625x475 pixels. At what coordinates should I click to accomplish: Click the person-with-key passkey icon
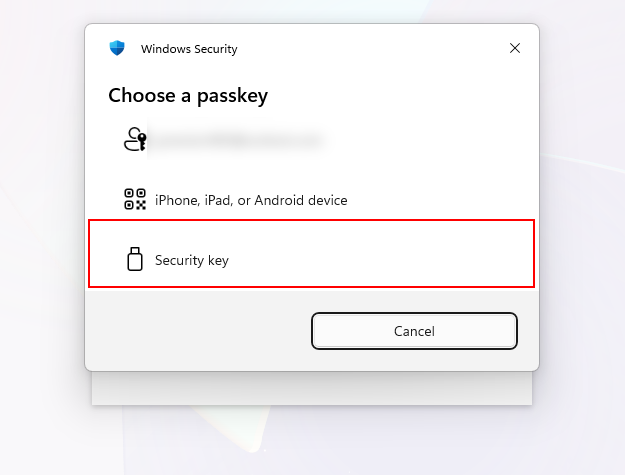point(135,139)
